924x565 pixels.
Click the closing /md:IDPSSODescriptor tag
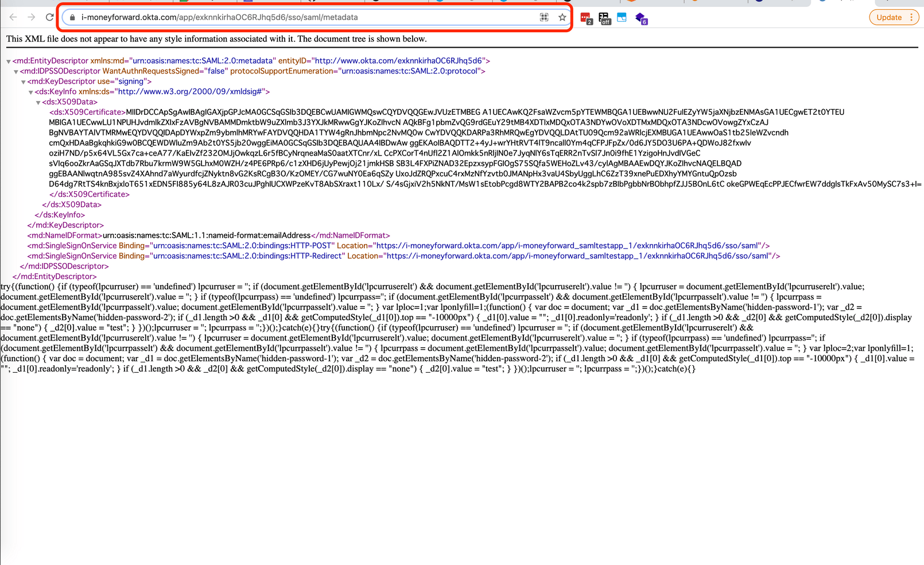pos(64,266)
